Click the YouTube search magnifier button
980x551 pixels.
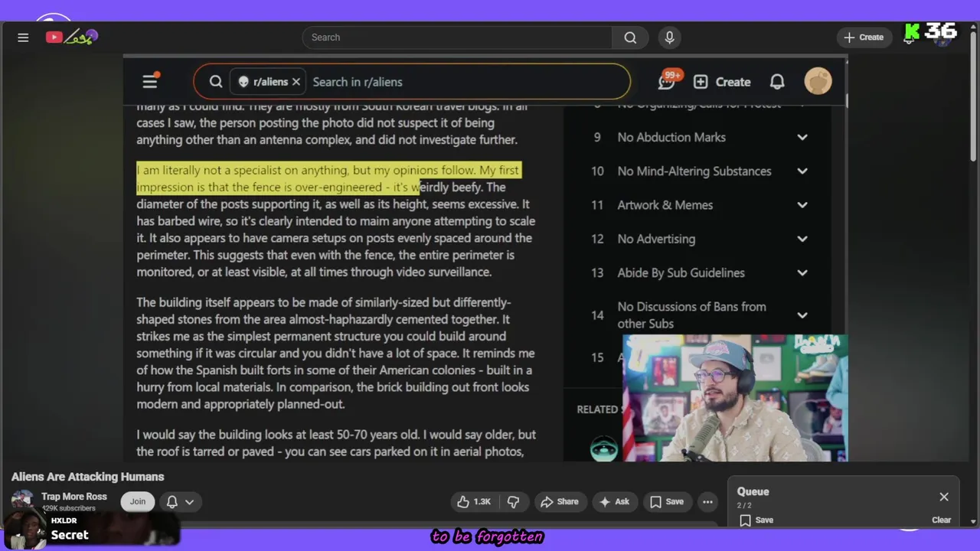tap(630, 37)
